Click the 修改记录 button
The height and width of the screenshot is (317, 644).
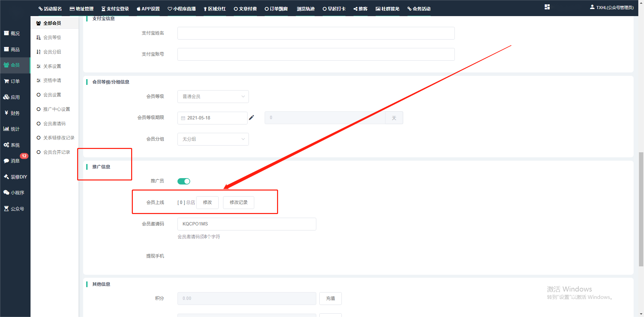click(x=238, y=203)
